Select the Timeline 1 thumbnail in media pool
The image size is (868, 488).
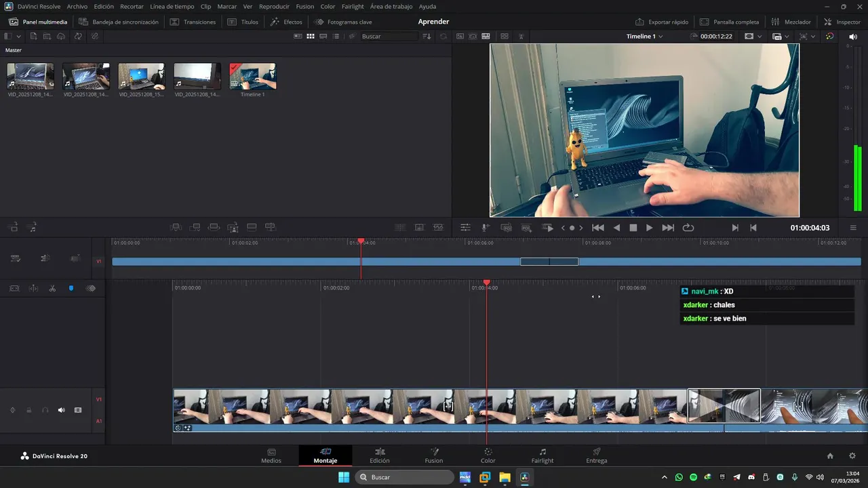(x=252, y=77)
